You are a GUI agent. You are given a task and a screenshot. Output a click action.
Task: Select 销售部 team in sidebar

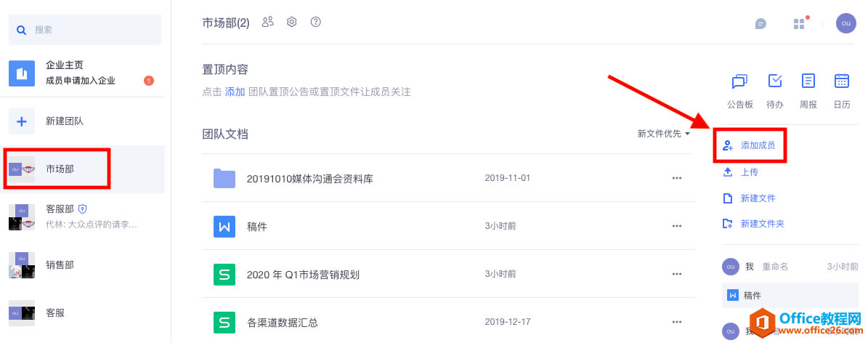[x=60, y=265]
